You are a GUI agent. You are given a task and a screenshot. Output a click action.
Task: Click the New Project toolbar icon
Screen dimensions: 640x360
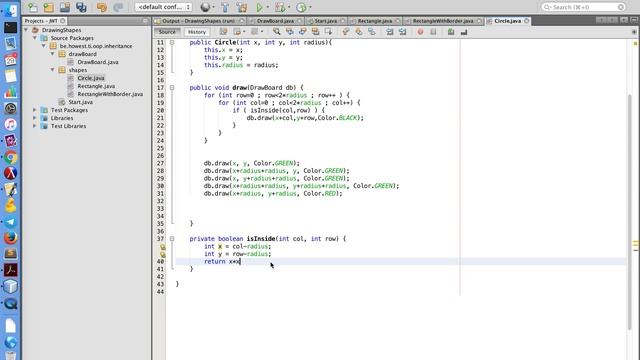(49, 7)
